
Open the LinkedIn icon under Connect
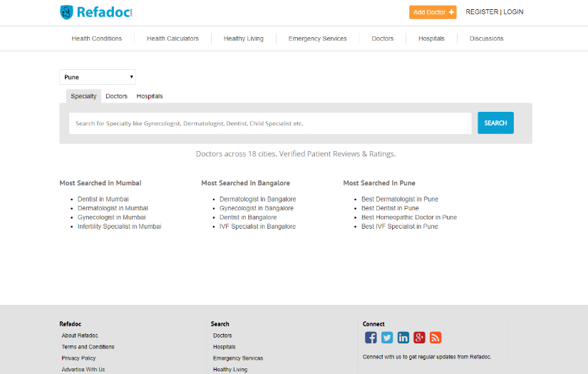(x=403, y=338)
